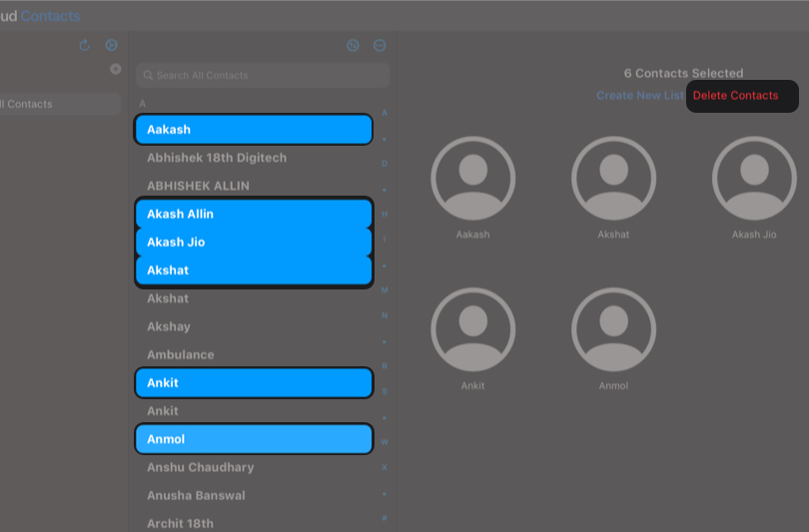Select the Akshay contact
This screenshot has height=532, width=809.
[254, 326]
